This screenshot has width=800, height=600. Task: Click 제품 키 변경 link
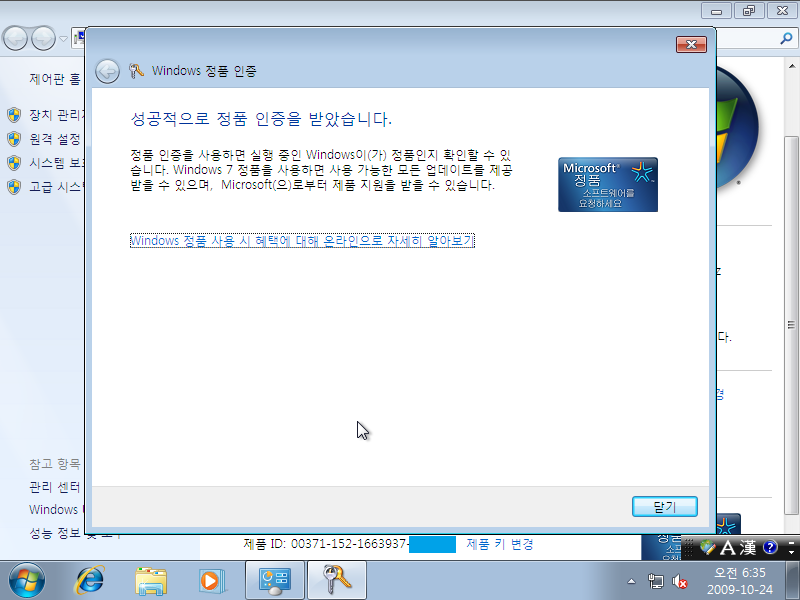[499, 544]
